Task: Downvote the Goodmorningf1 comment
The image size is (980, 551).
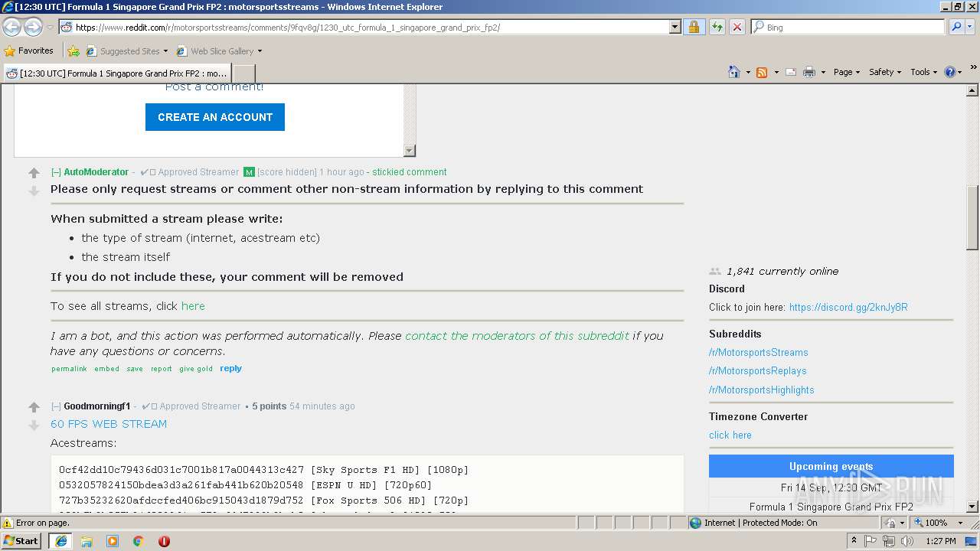Action: click(x=34, y=425)
